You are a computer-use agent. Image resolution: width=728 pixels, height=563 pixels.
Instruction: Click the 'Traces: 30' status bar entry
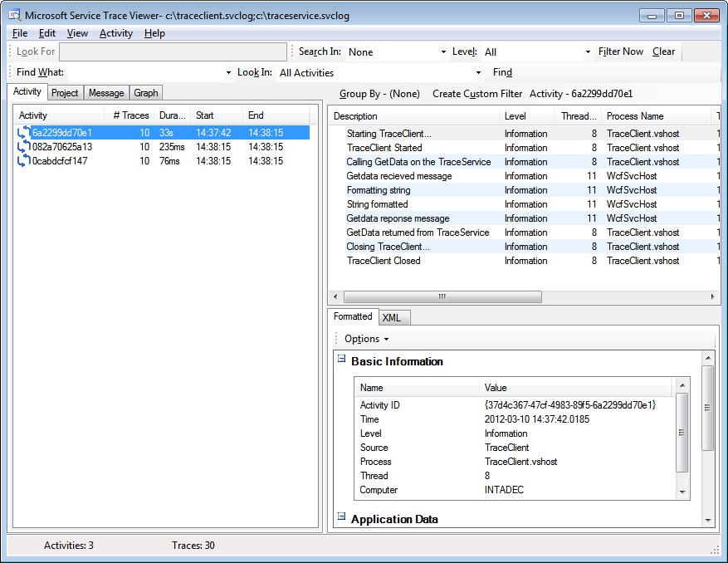[193, 546]
